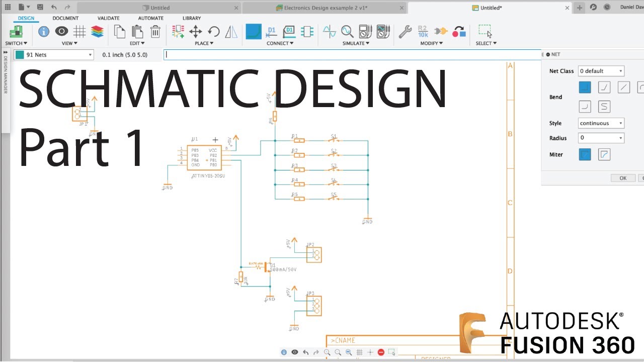This screenshot has width=644, height=362.
Task: Switch to the DESIGN ribbon tab
Action: (26, 18)
